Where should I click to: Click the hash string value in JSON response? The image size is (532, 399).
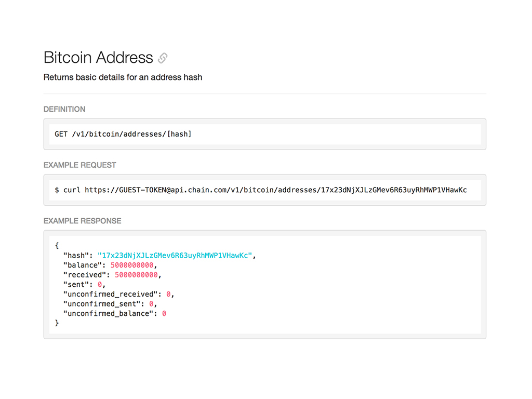[x=175, y=256]
